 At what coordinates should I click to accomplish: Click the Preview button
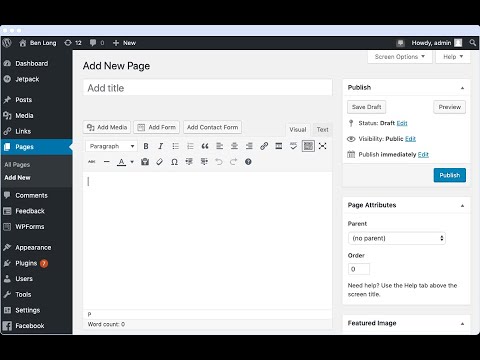449,107
